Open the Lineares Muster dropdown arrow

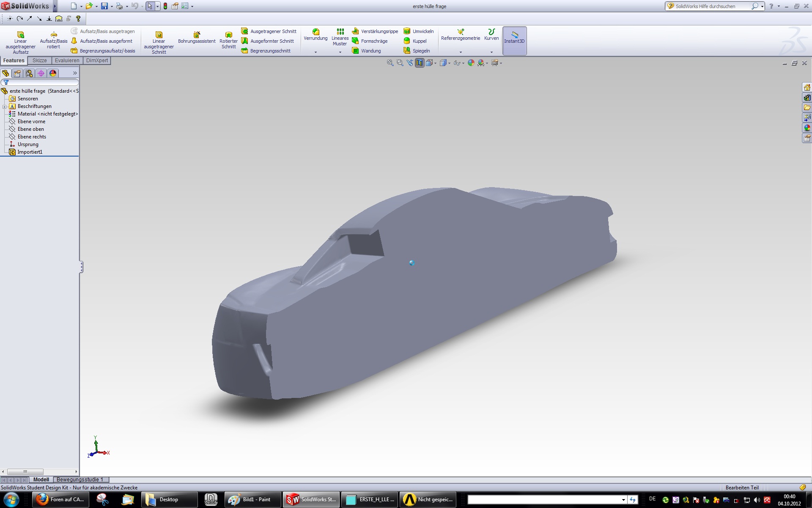click(340, 52)
